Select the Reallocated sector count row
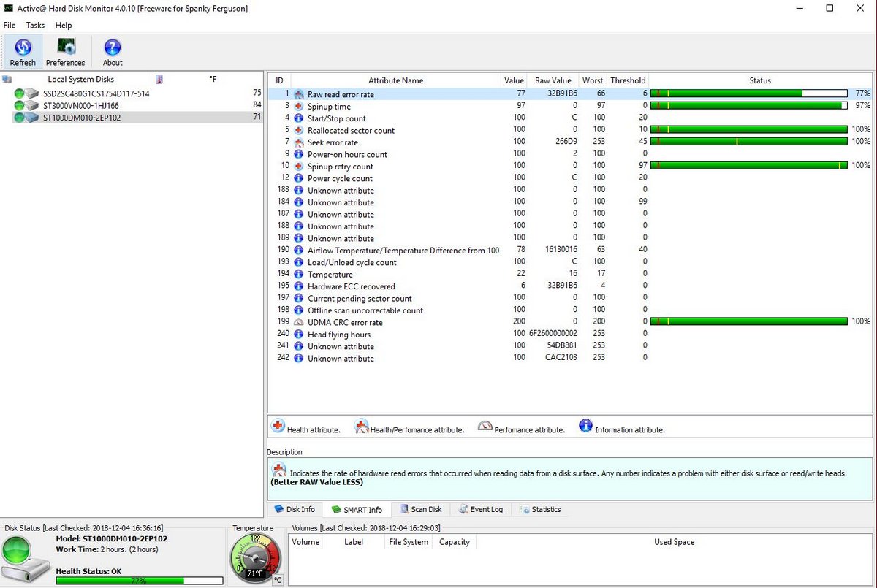This screenshot has height=588, width=877. point(351,130)
